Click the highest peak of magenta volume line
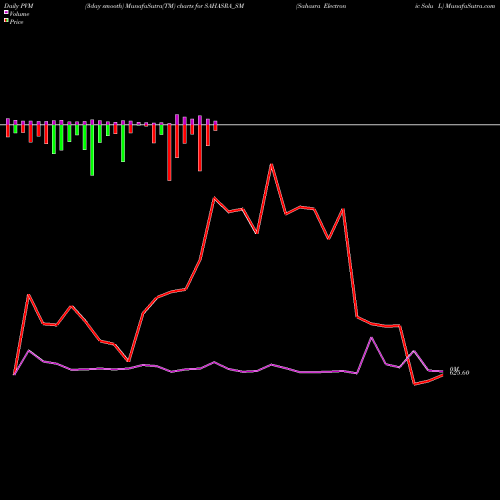 372,338
